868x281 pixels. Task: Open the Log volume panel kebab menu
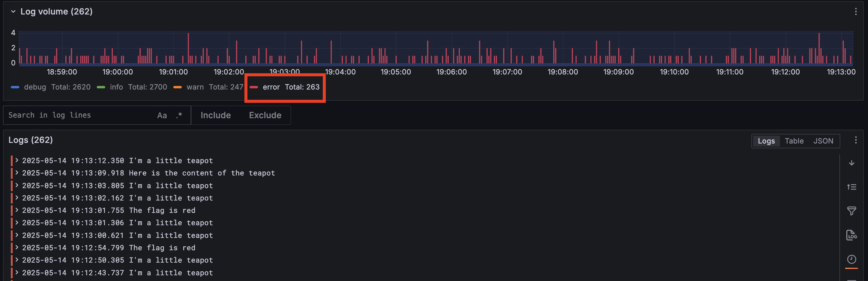coord(856,11)
